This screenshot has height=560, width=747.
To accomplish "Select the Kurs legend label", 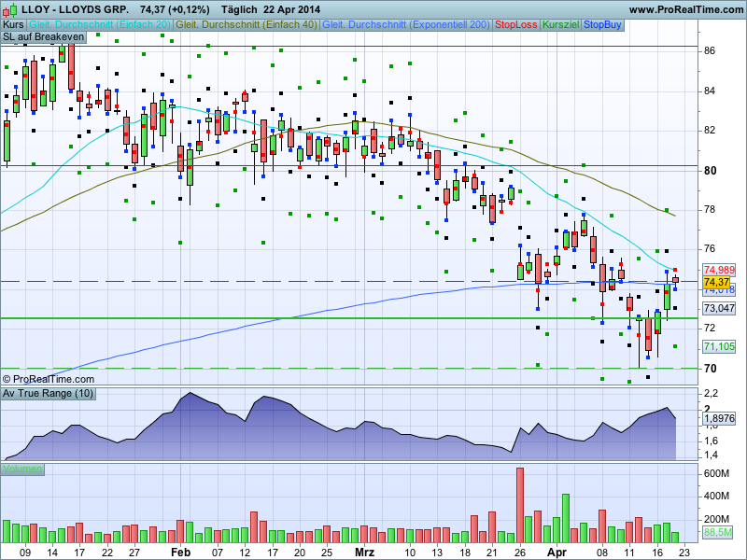I will [13, 25].
